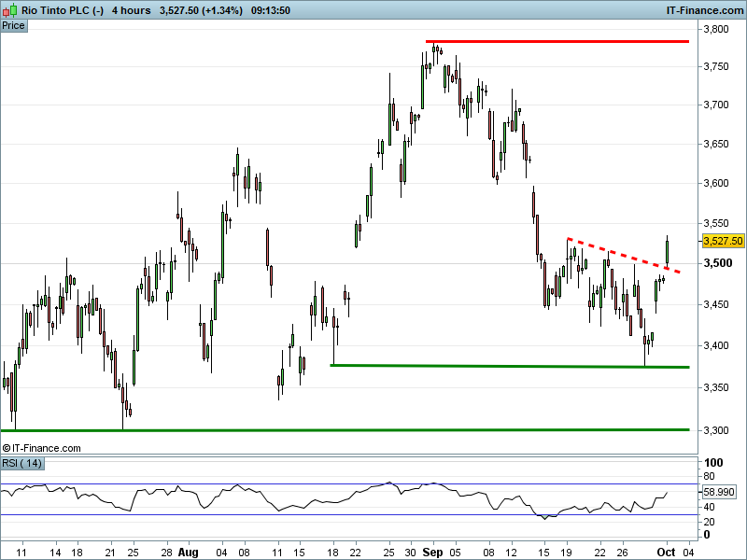Select the Rio Tinto PLC (-) title
Viewport: 747px width, 560px height.
[x=63, y=10]
